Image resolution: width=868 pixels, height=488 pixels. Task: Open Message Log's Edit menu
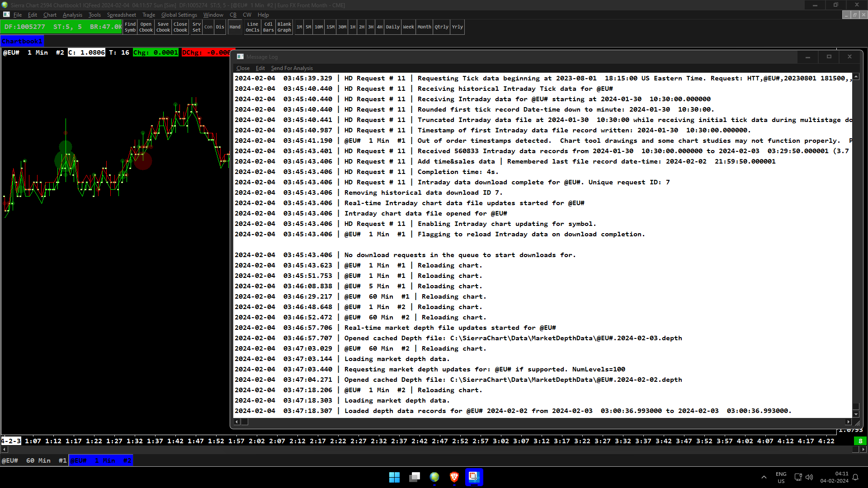[x=260, y=68]
